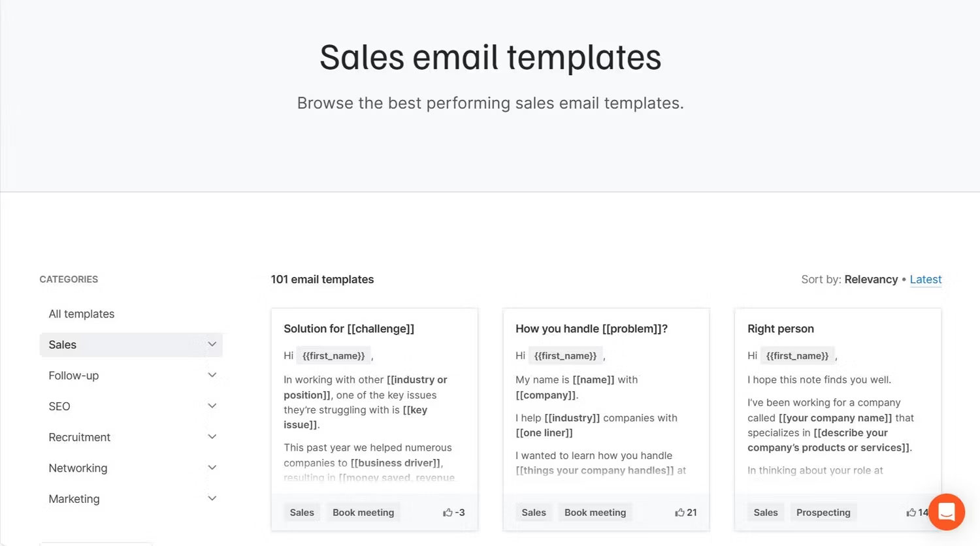Expand the Recruitment category
The width and height of the screenshot is (980, 546).
212,436
